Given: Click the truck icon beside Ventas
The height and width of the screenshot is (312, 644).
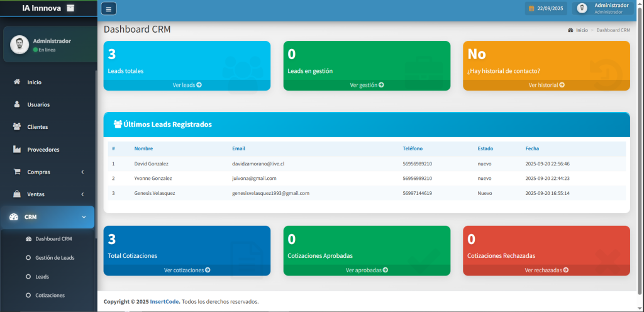Looking at the screenshot, I should point(17,194).
